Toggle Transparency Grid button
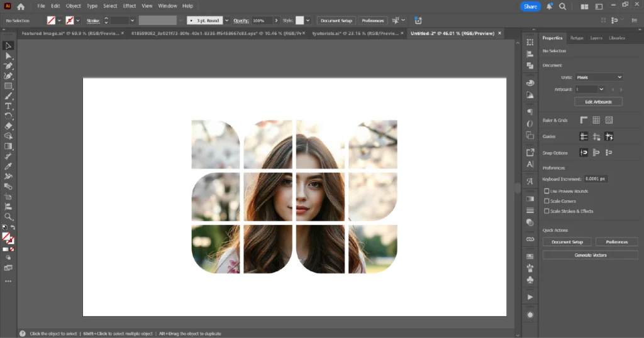The width and height of the screenshot is (644, 338). 609,120
